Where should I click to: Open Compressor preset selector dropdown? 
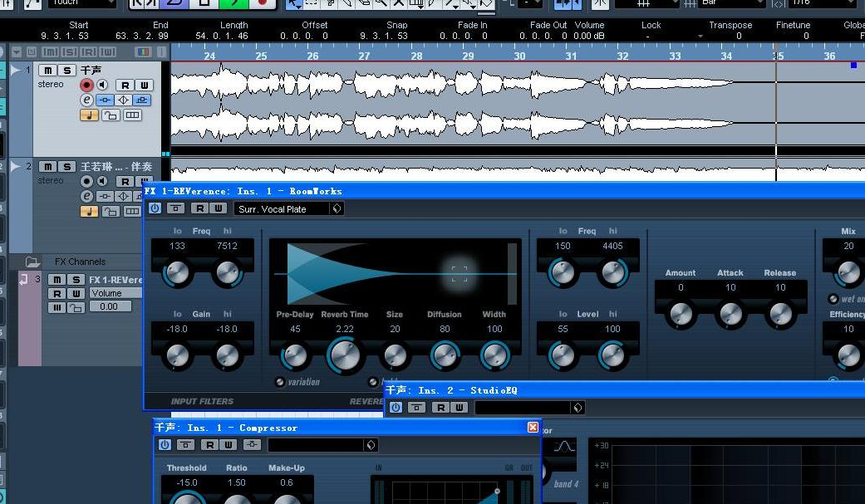coord(371,445)
